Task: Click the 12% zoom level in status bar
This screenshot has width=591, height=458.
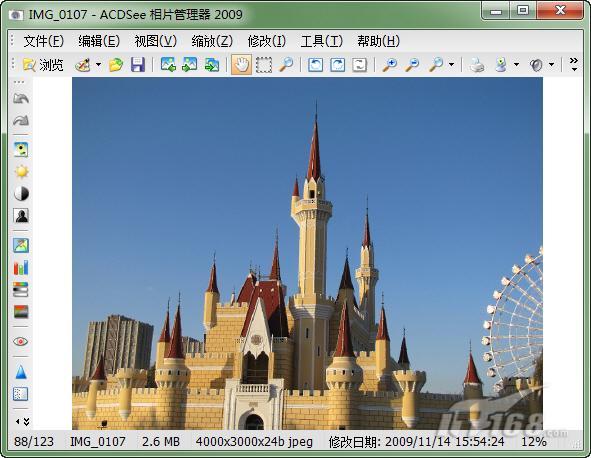Action: tap(534, 441)
